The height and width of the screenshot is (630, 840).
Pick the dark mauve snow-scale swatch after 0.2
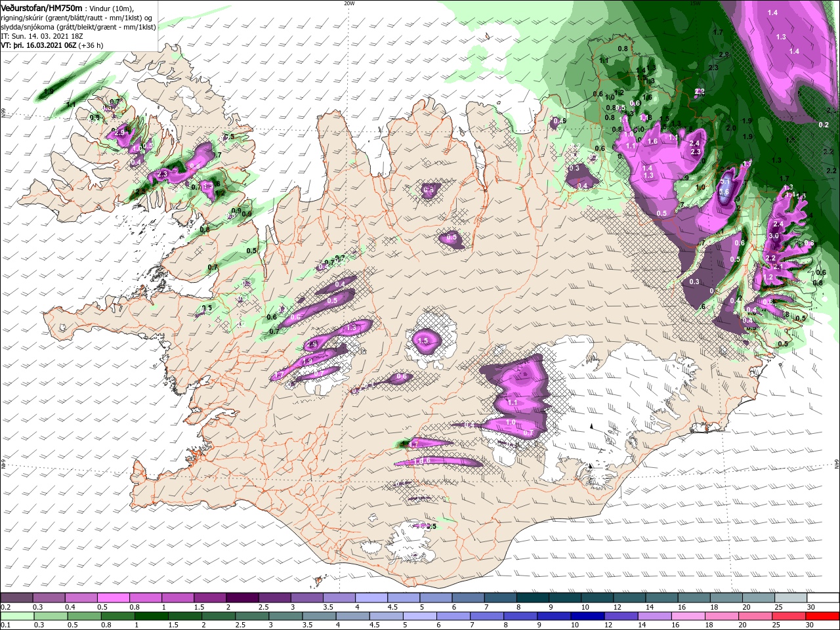point(16,598)
